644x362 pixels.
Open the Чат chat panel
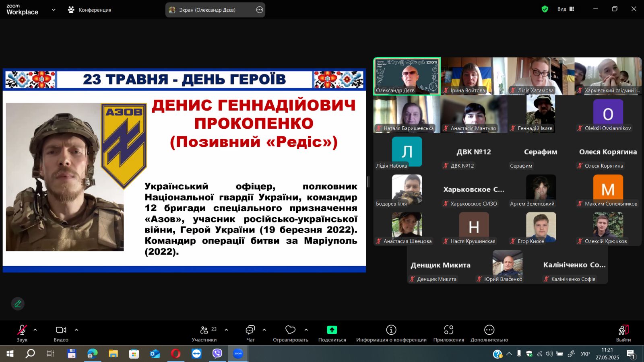[x=250, y=333]
